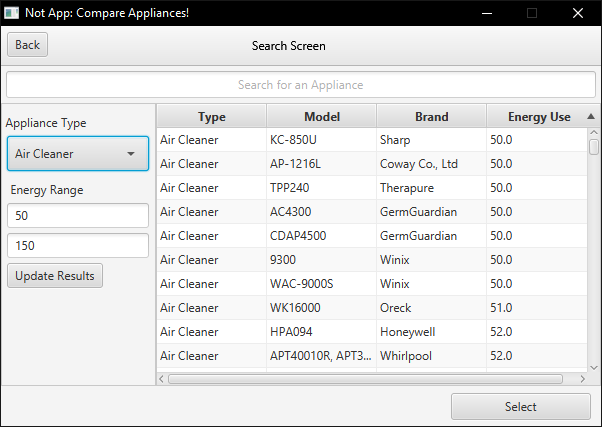Click the Back button
This screenshot has height=427, width=602.
pos(27,45)
